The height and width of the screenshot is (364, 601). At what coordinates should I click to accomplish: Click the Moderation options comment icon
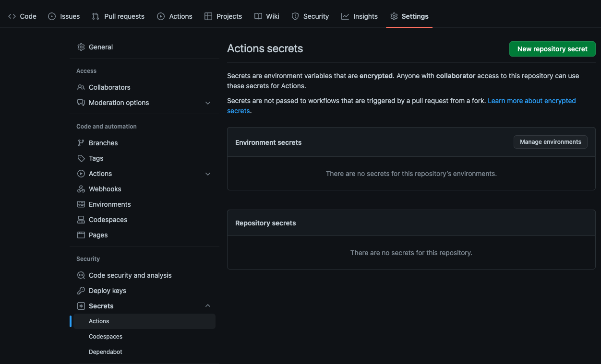pyautogui.click(x=81, y=103)
